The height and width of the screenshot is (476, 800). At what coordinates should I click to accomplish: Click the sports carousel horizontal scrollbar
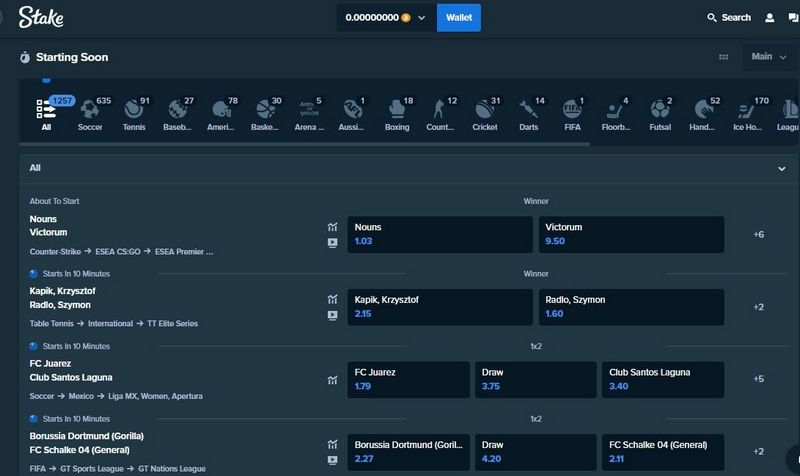click(305, 144)
